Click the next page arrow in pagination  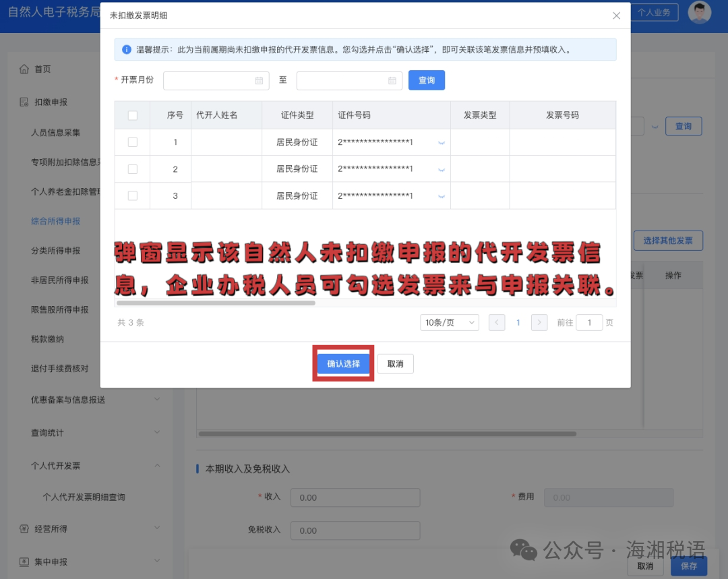539,323
